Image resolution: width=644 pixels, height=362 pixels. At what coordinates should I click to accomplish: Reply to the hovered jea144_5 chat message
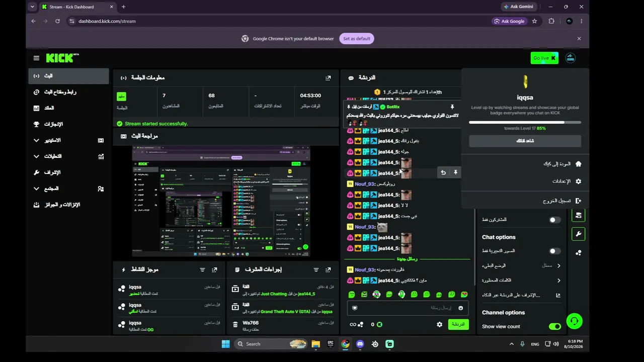pyautogui.click(x=443, y=172)
